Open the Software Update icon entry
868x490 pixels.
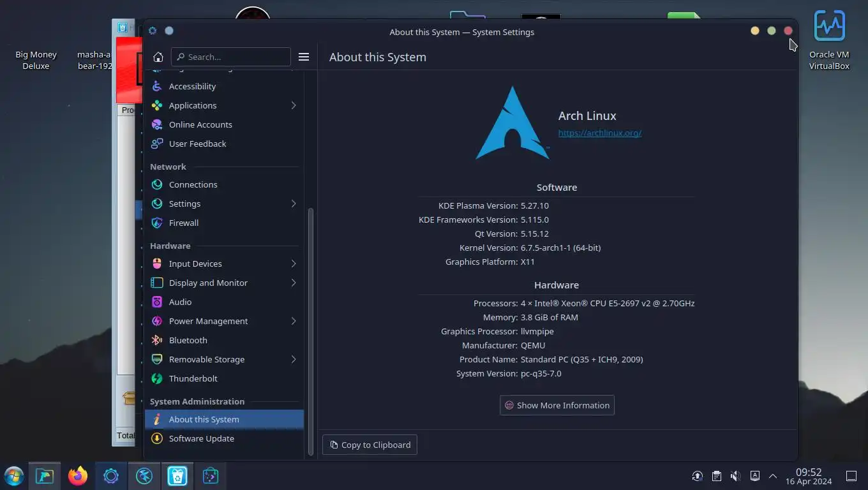tap(157, 438)
